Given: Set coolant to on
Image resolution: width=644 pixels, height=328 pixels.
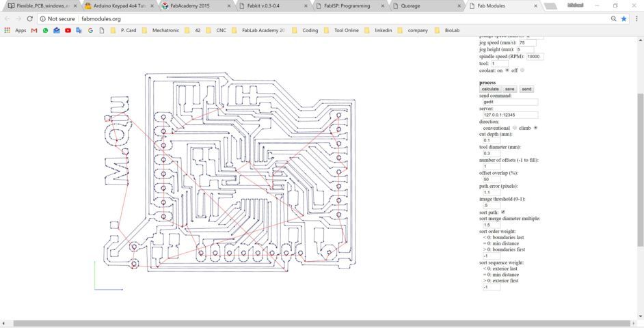Looking at the screenshot, I should coord(507,70).
